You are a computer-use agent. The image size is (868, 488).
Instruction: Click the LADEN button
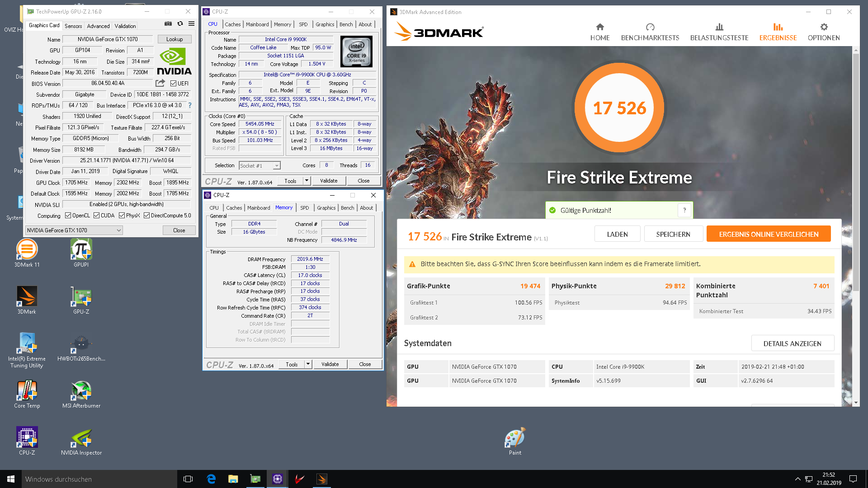click(x=618, y=234)
